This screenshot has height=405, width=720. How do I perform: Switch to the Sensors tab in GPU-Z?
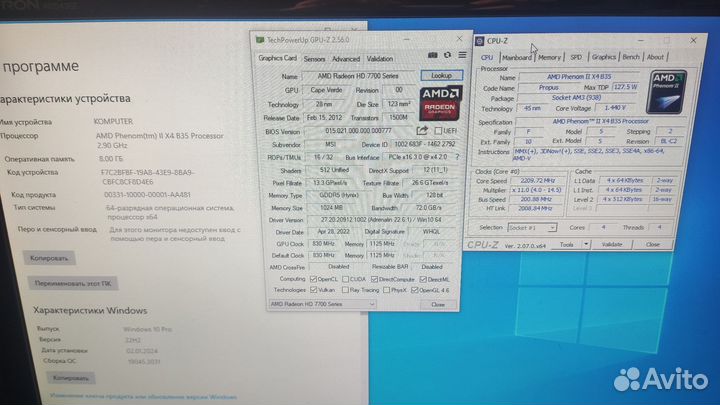click(x=315, y=59)
